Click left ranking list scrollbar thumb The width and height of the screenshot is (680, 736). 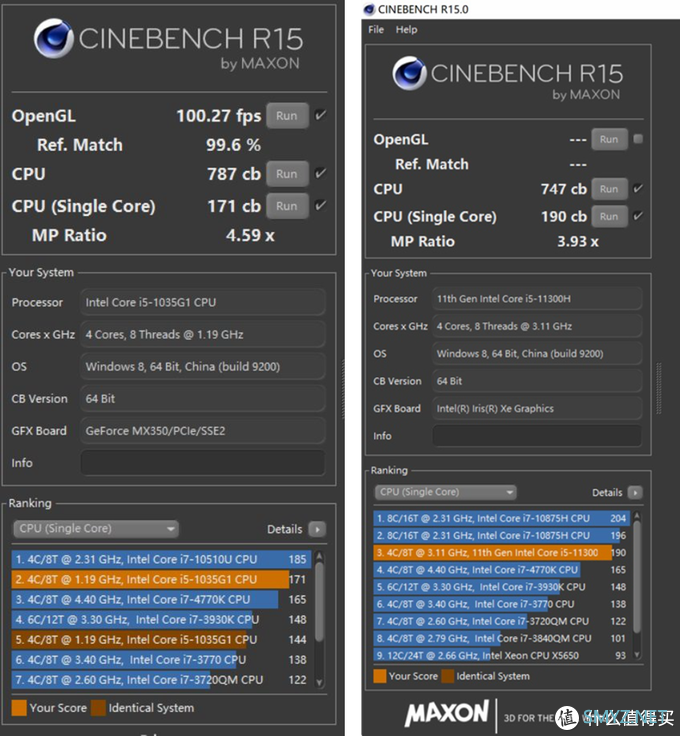pos(320,602)
